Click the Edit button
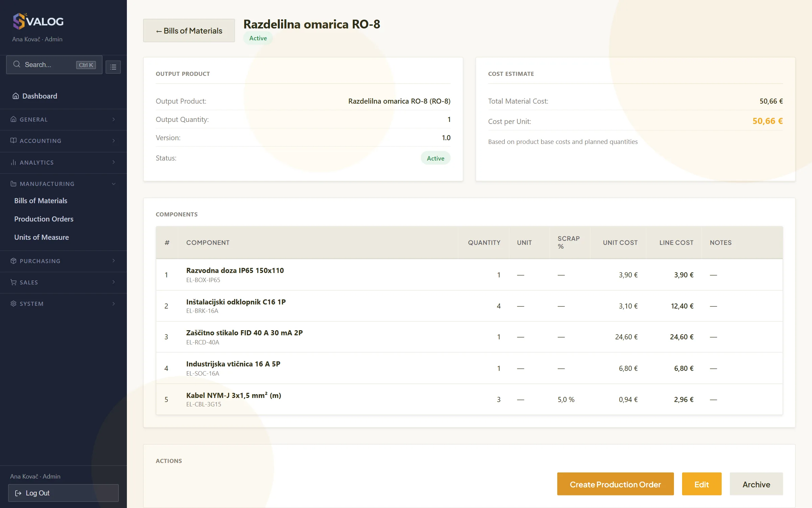 tap(702, 484)
